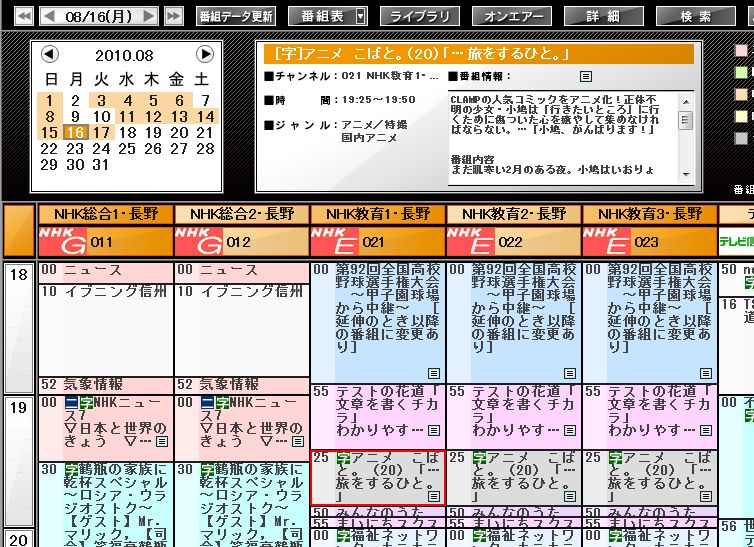Select NHK総合2・長野 channel header
Viewport: 754px width, 547px height.
coord(242,214)
